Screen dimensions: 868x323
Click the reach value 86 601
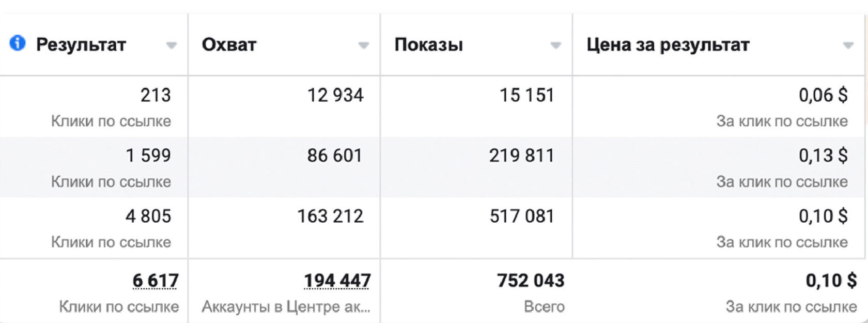pyautogui.click(x=335, y=156)
